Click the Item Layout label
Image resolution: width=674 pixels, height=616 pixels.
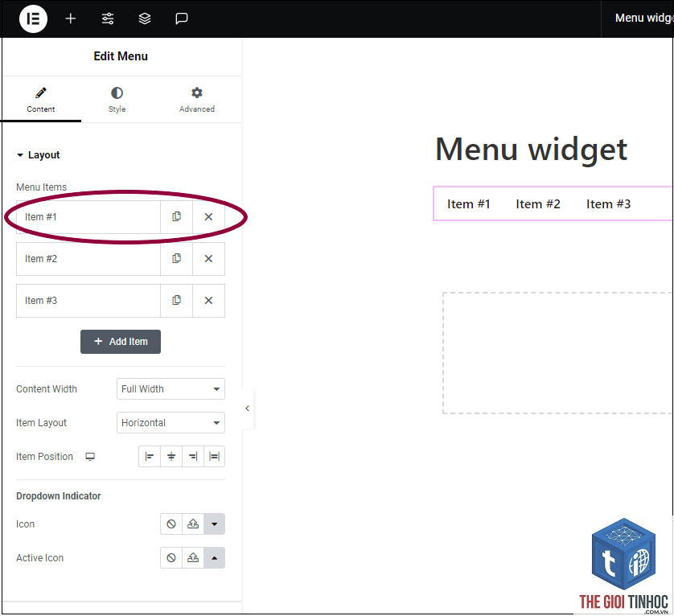coord(41,423)
